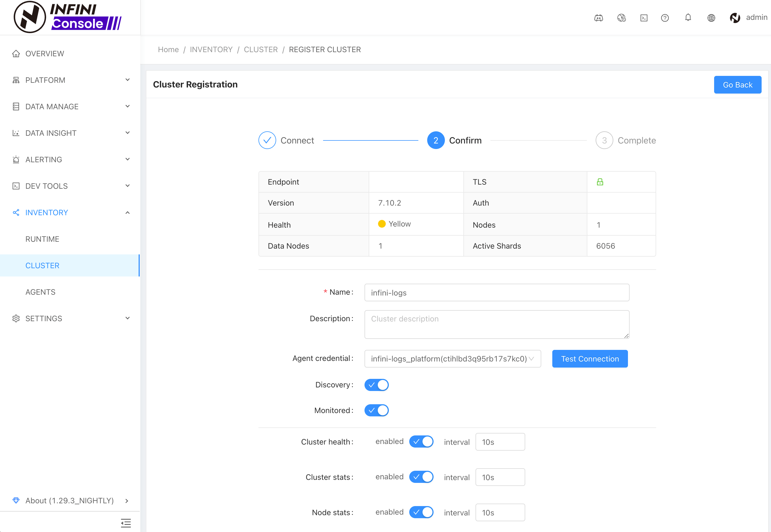Viewport: 771px width, 532px height.
Task: Turn off the Monitored toggle
Action: [376, 410]
